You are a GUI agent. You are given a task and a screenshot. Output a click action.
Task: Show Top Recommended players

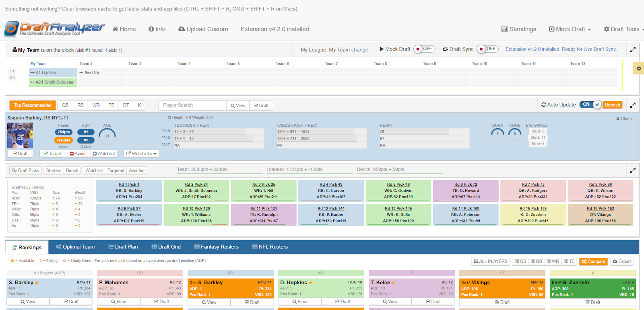pos(33,105)
